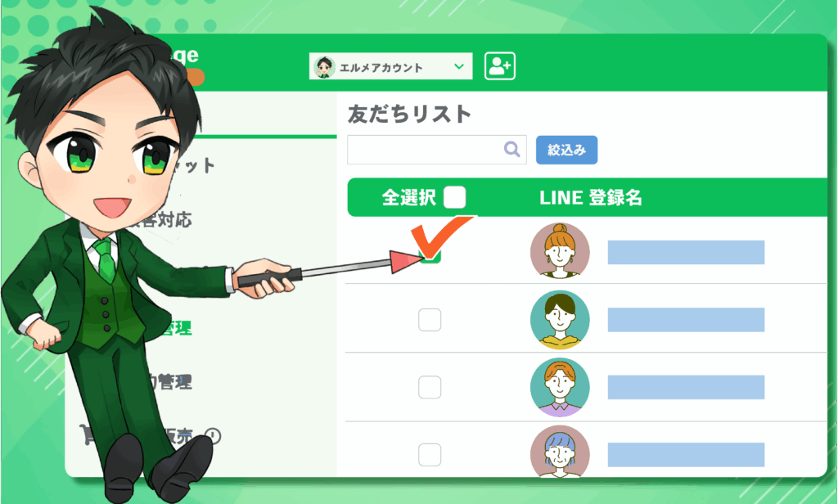This screenshot has height=504, width=838.
Task: Open the second friend's dark-hair avatar
Action: (x=560, y=320)
